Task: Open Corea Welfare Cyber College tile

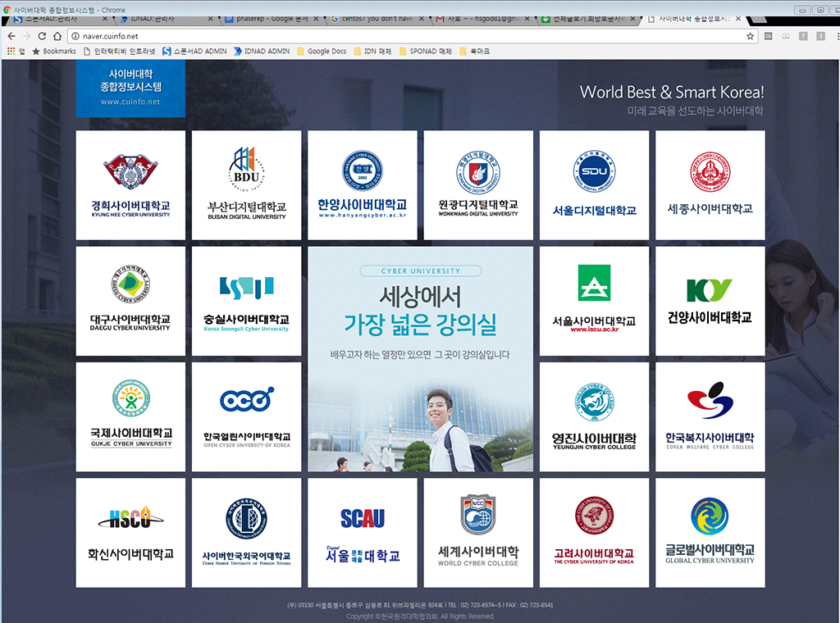Action: coord(710,417)
